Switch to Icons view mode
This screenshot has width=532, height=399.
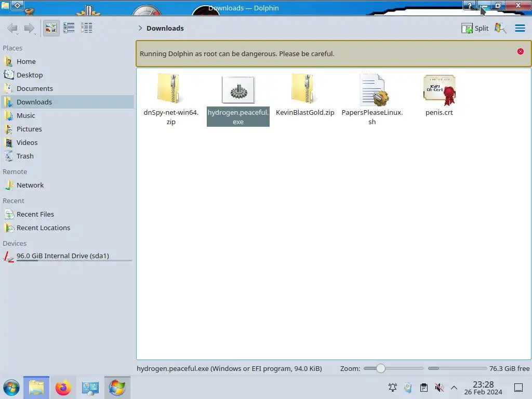click(51, 28)
